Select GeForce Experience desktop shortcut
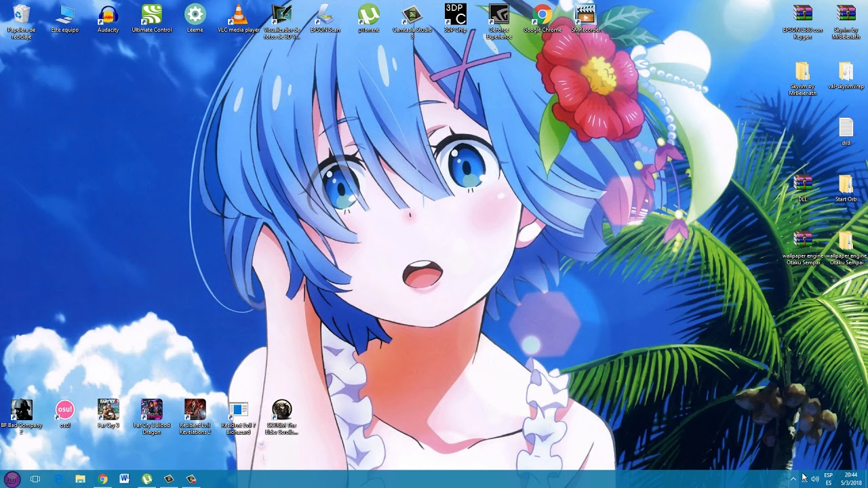The height and width of the screenshot is (488, 868). coord(499,21)
